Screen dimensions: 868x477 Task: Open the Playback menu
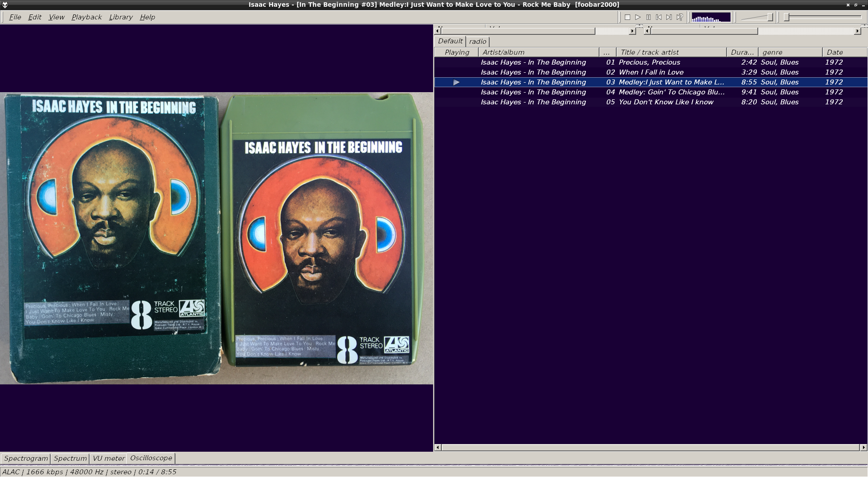click(86, 17)
